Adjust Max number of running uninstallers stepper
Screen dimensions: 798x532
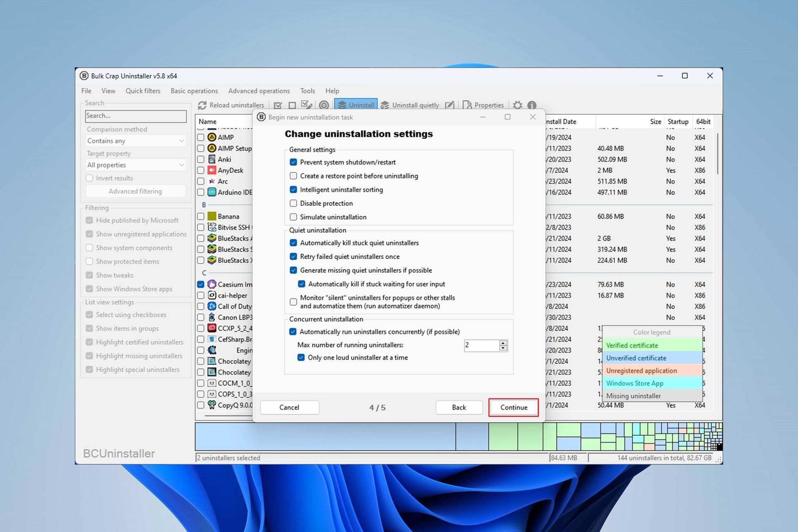pos(503,345)
